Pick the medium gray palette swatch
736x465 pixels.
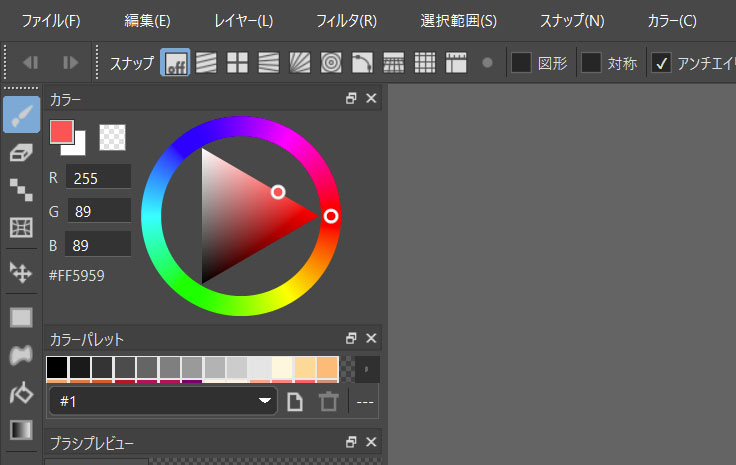(170, 367)
